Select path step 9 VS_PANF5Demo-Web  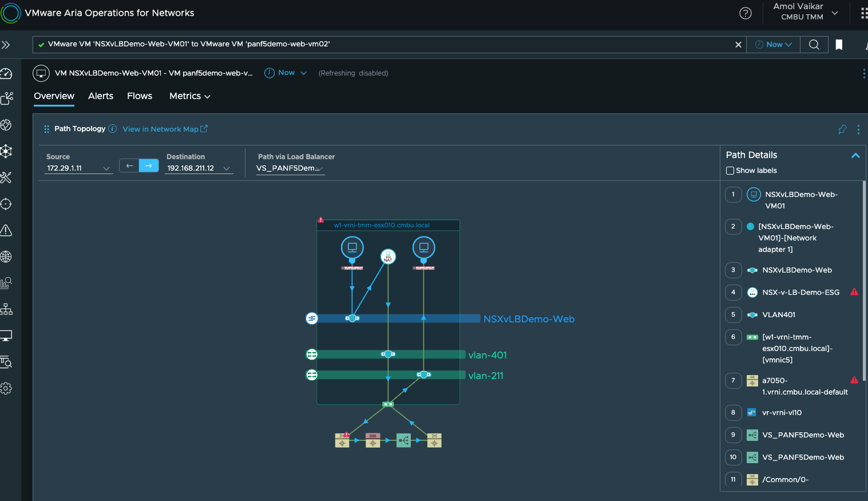[x=792, y=435]
